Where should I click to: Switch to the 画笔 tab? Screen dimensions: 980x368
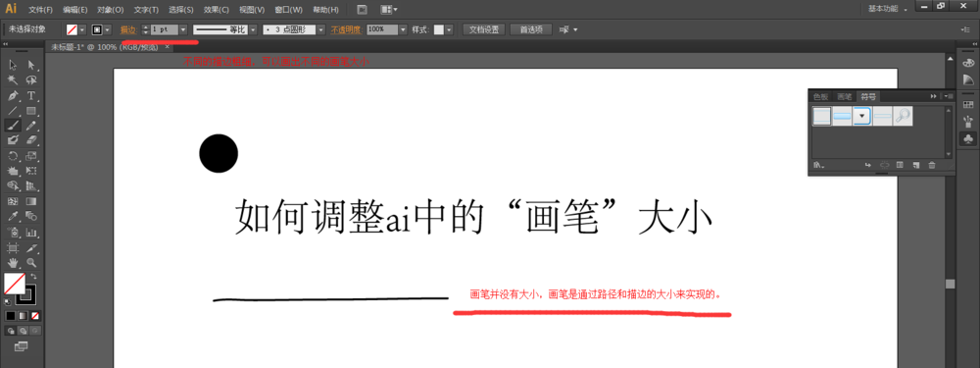tap(845, 96)
